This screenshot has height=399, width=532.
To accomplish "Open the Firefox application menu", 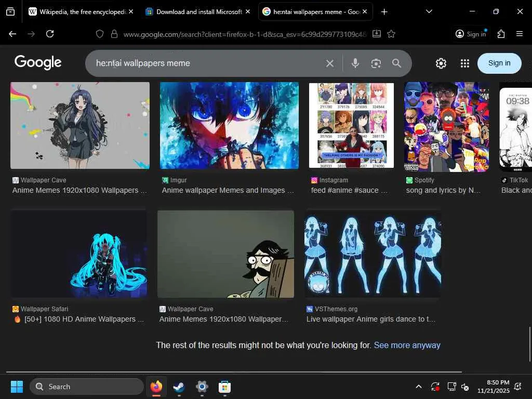I will pos(520,34).
